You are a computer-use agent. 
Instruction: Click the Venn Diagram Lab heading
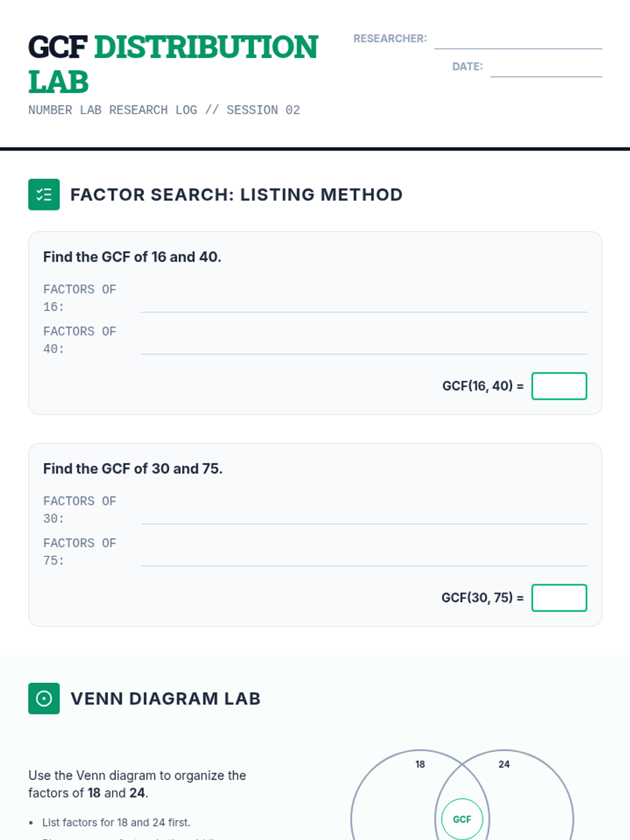(x=165, y=699)
